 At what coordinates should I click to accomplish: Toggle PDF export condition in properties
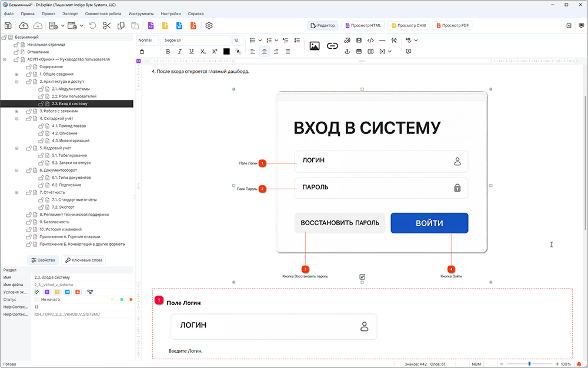coord(78,292)
